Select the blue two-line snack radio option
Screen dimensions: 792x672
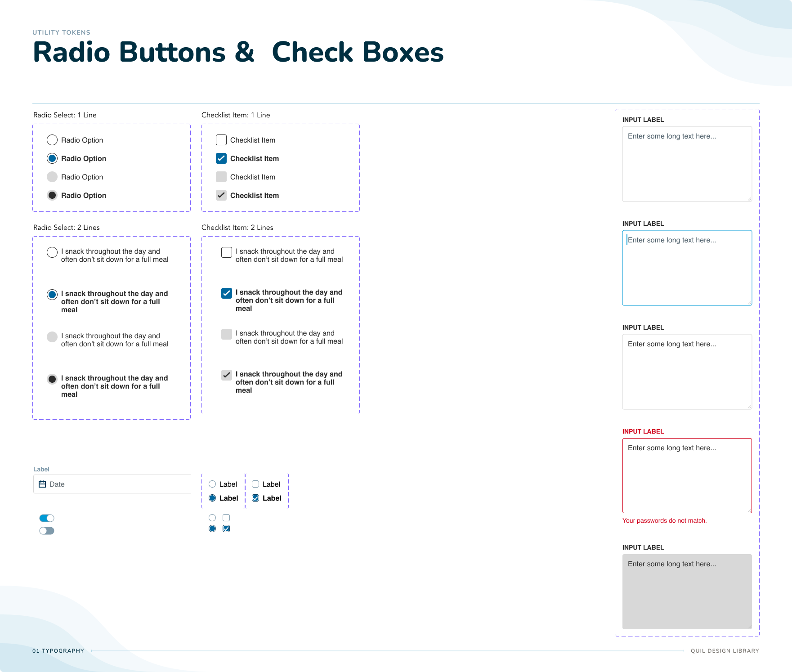tap(52, 295)
